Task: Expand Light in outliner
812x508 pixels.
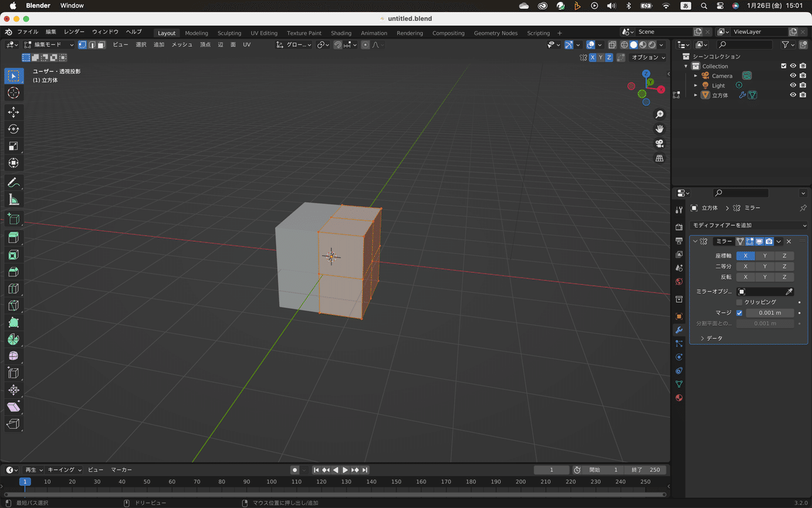Action: (696, 85)
